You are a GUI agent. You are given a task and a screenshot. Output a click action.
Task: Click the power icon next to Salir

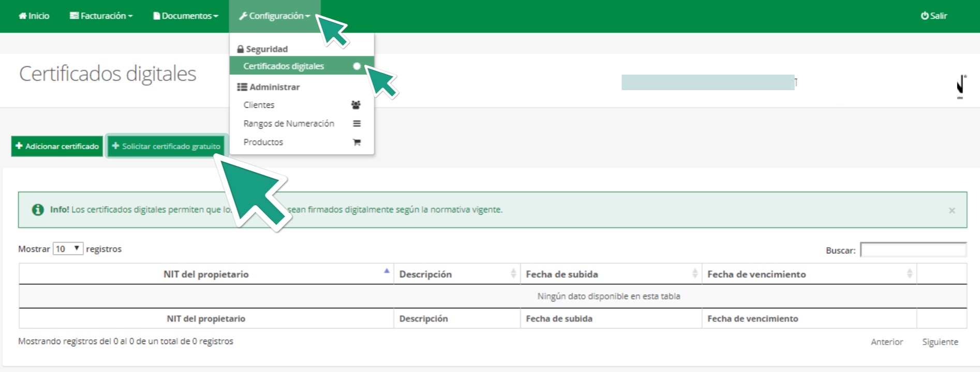924,16
